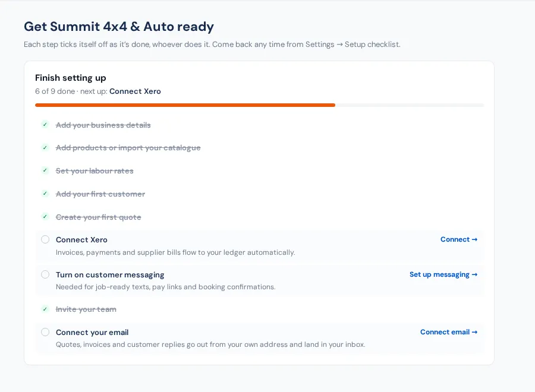Screen dimensions: 535x392
Task: Click 'Get Summit 4x4 & Auto ready' heading
Action: 119,26
